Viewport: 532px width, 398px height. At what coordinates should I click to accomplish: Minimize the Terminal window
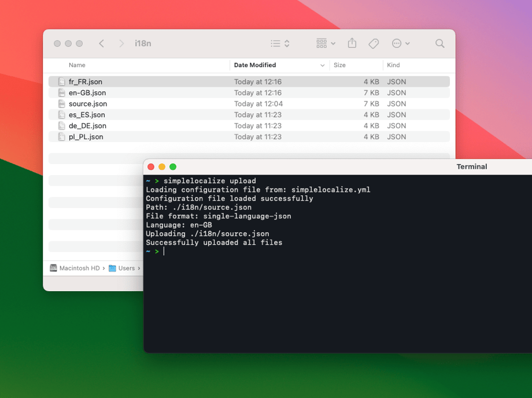coord(162,167)
